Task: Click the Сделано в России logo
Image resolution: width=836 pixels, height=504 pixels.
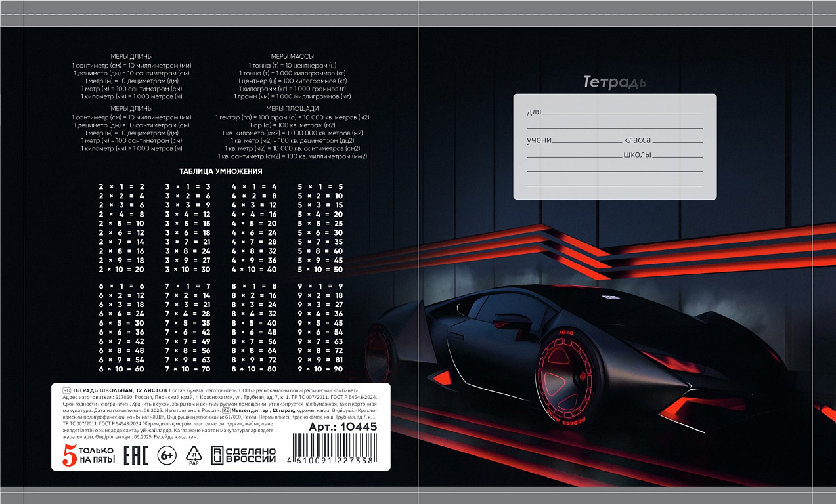Action: [x=243, y=455]
